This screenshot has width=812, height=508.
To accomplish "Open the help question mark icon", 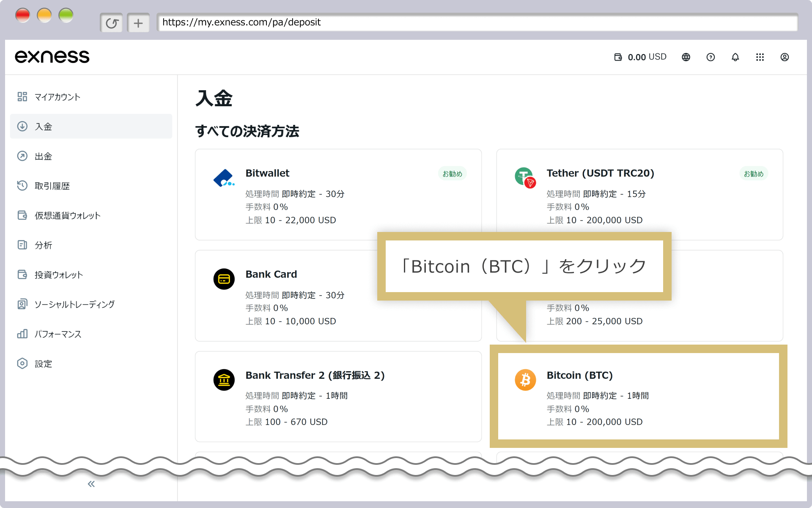I will pos(710,57).
